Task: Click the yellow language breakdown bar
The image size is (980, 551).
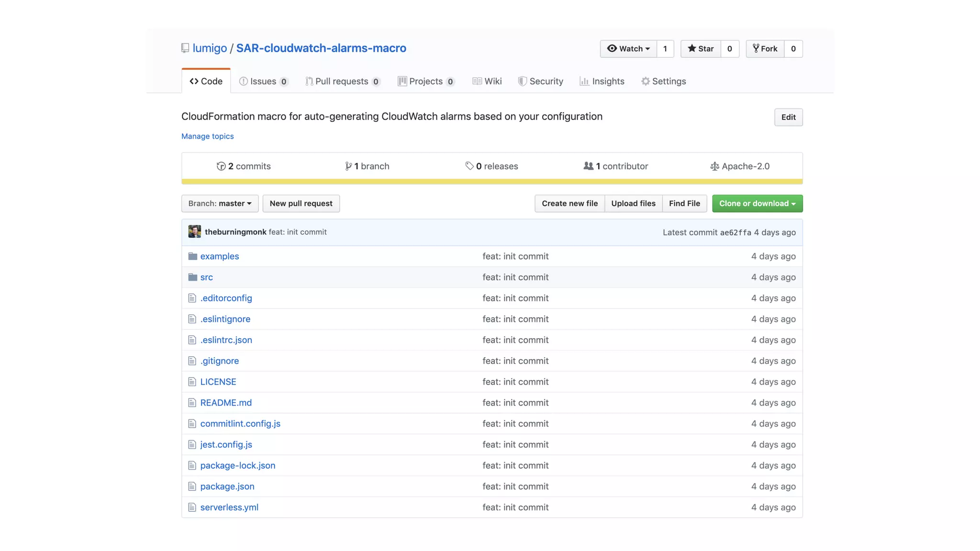Action: (x=492, y=182)
